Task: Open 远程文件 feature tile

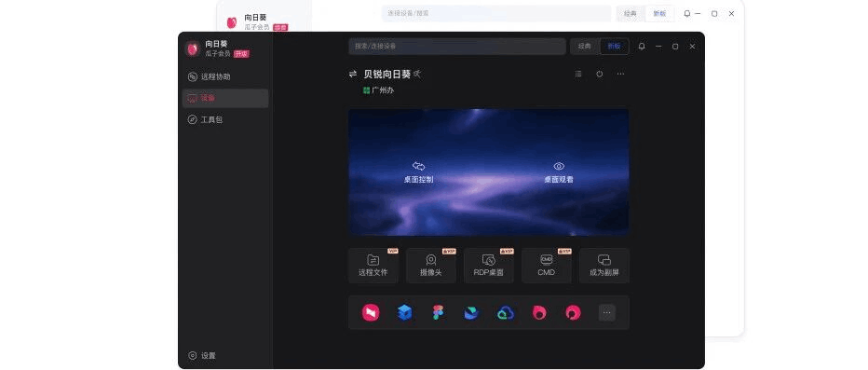Action: 373,266
